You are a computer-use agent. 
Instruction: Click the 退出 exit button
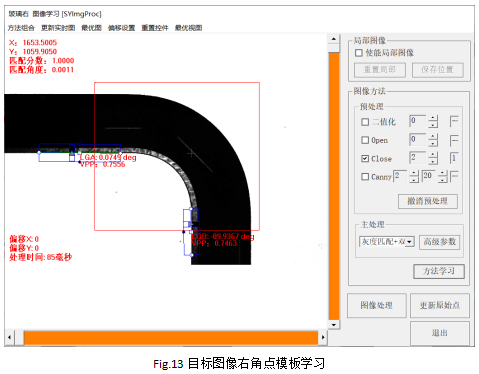point(440,333)
